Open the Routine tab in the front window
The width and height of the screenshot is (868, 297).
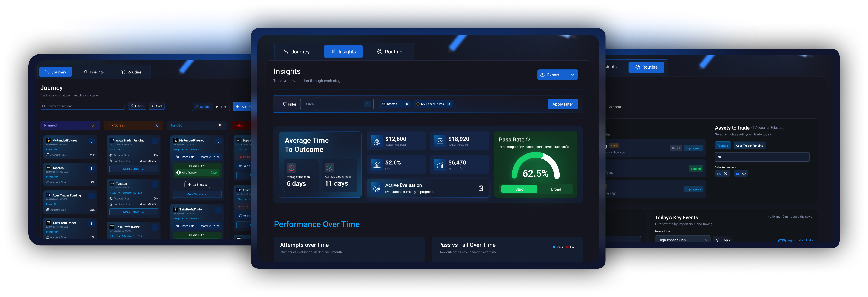click(390, 52)
